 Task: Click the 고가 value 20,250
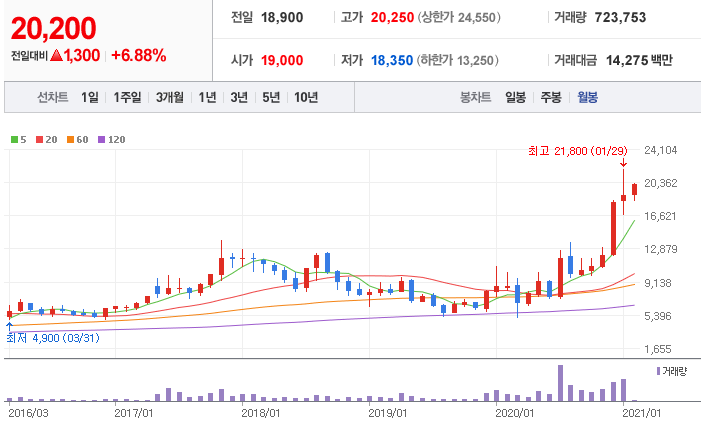pos(392,17)
